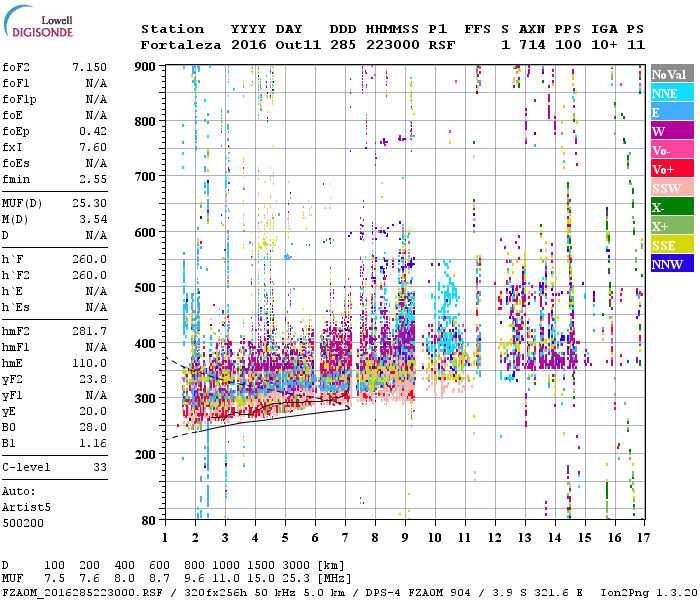
Task: Click the 7 MHz frequency axis label
Action: (345, 538)
